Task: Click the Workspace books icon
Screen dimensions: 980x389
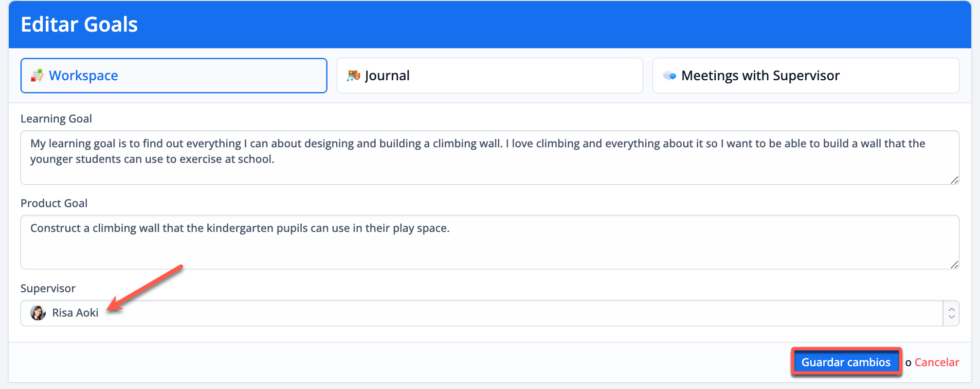Action: pos(37,76)
